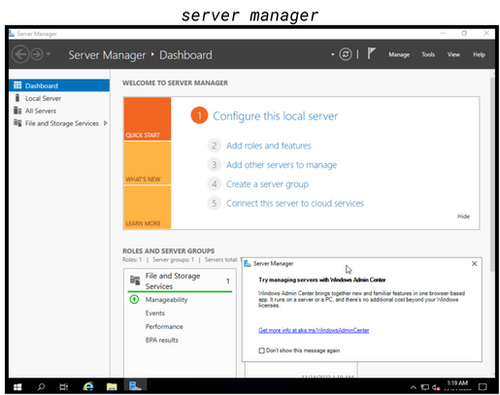Screen dimensions: 500x395
Task: Show hidden system tray icons chevron
Action: (413, 387)
